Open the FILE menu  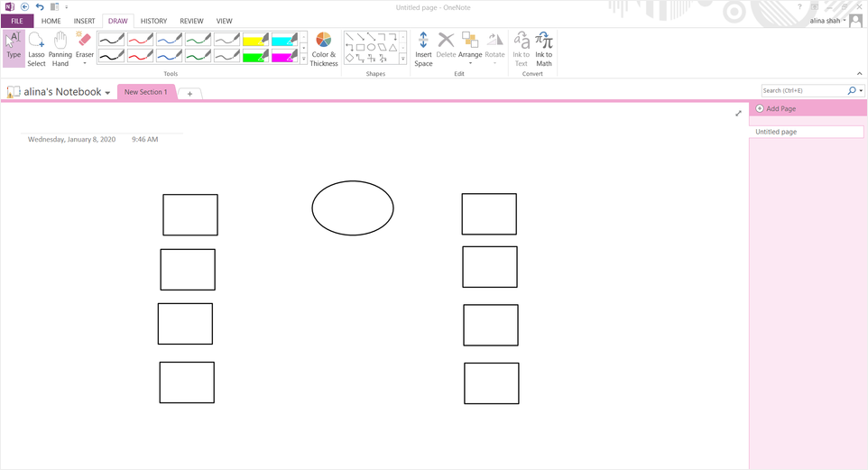[x=17, y=21]
